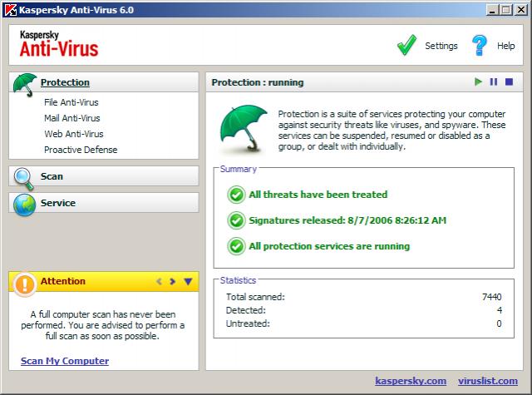Open the kaspersky.com link
Screen dimensions: 532x395
click(411, 381)
